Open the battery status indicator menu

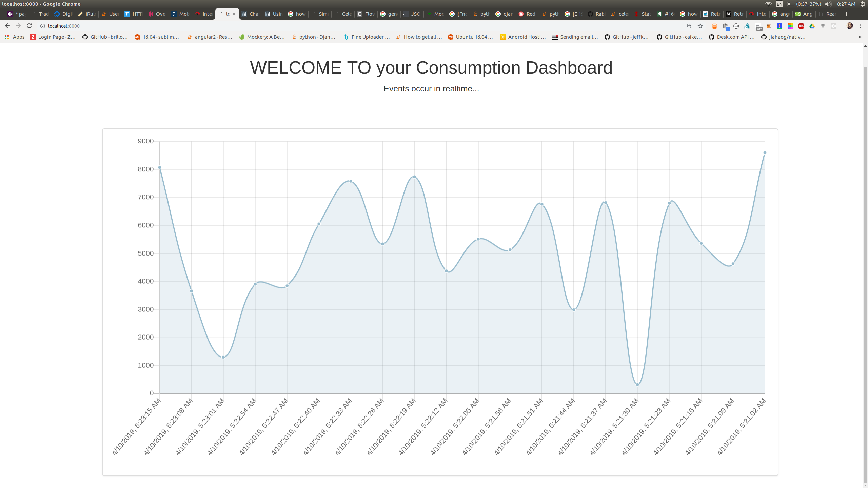[790, 4]
